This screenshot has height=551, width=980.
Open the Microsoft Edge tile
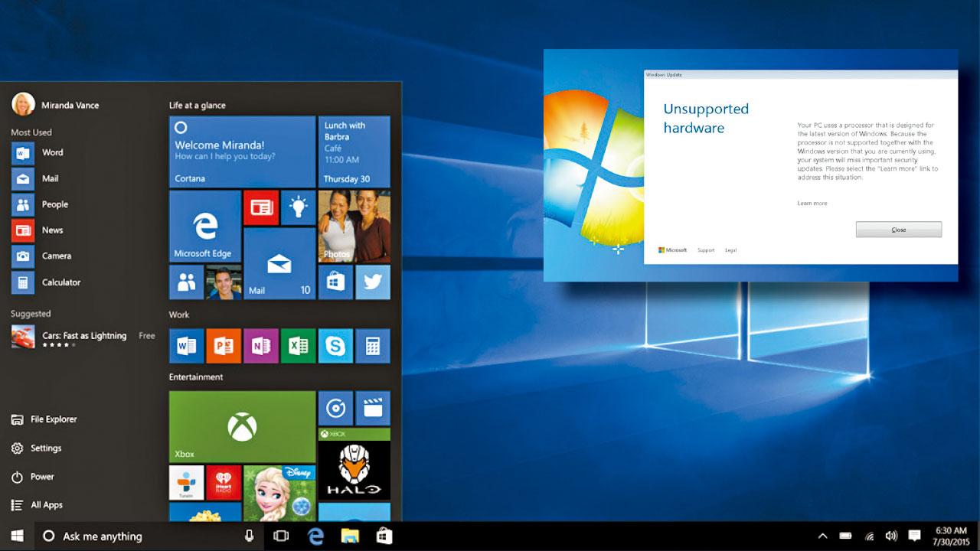coord(204,227)
